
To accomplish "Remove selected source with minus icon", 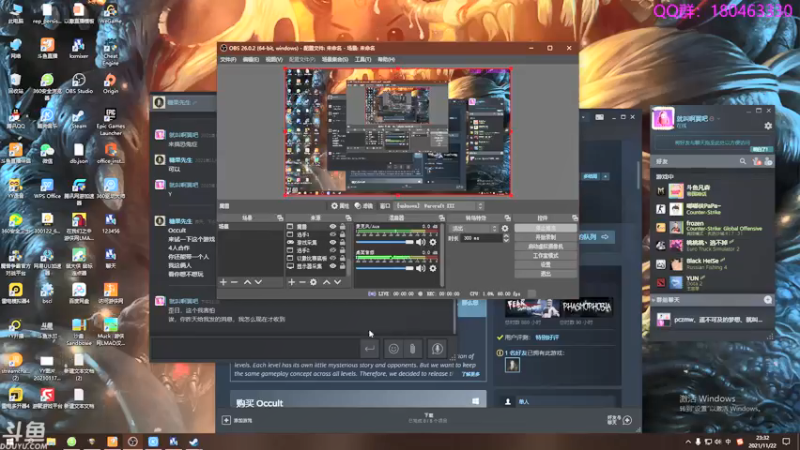I will coord(303,282).
